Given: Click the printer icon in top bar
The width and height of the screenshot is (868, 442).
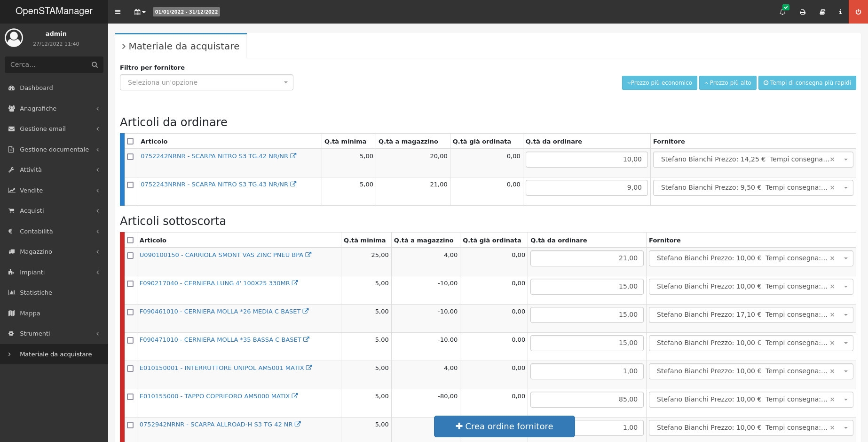Looking at the screenshot, I should click(803, 12).
